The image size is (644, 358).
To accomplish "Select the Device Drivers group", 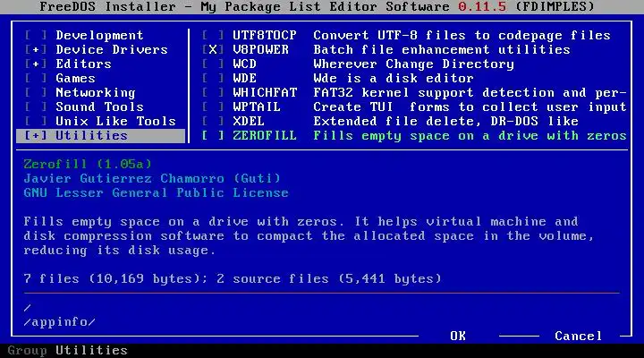I will tap(112, 50).
